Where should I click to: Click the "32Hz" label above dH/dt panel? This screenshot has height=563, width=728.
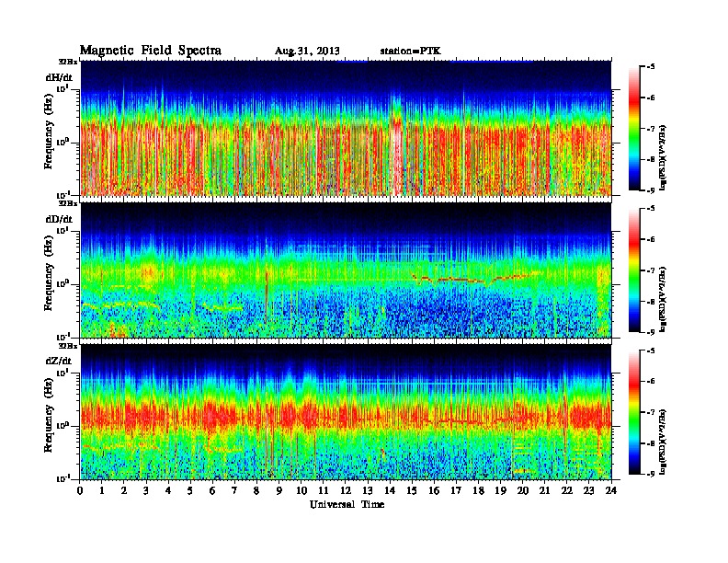tap(68, 62)
